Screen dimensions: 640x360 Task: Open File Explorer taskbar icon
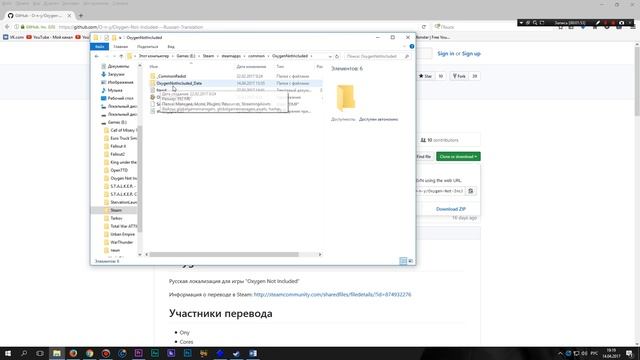point(57,353)
